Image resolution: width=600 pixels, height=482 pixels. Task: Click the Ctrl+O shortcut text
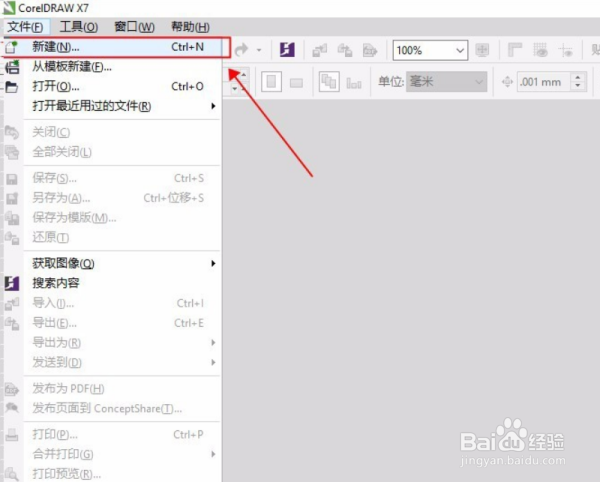[188, 86]
